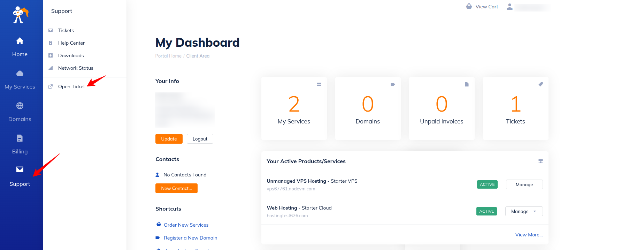This screenshot has width=644, height=250.
Task: Click the Domains sidebar label
Action: (x=20, y=119)
